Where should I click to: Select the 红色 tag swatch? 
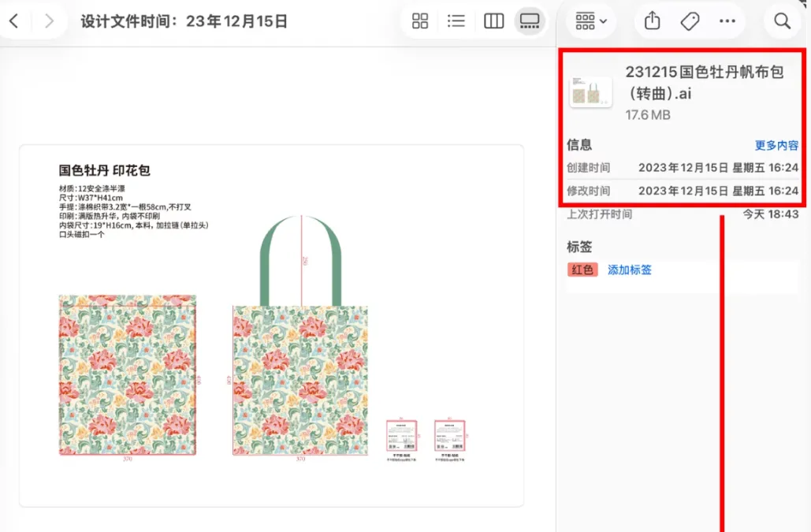click(582, 270)
